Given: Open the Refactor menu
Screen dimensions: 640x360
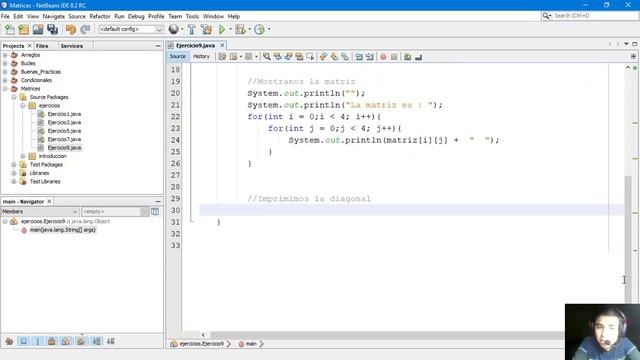Looking at the screenshot, I should (100, 16).
